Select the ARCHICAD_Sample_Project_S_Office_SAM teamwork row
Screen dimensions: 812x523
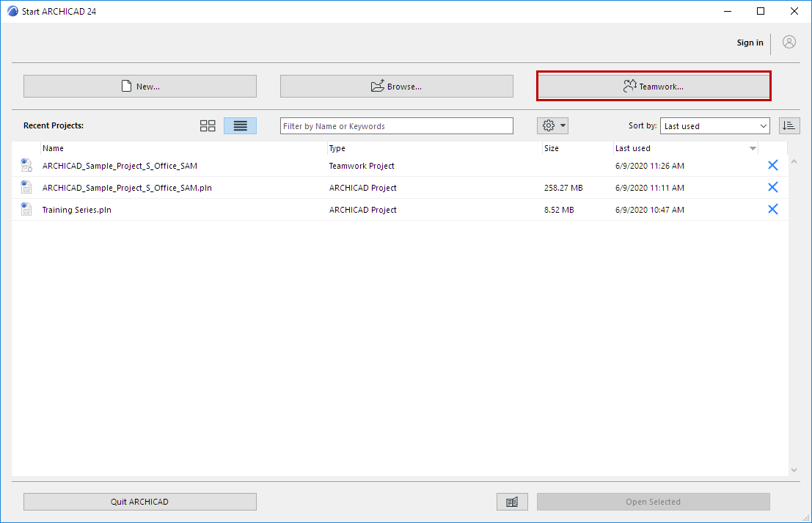[x=400, y=166]
